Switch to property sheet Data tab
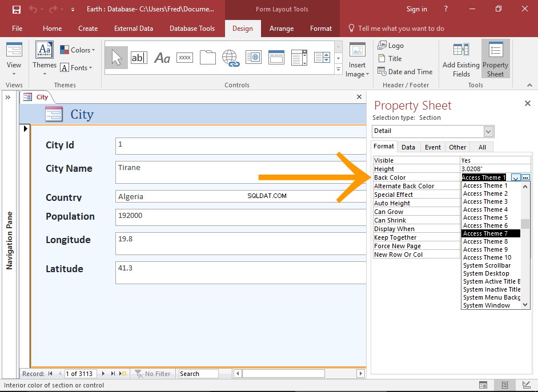Image resolution: width=538 pixels, height=392 pixels. pos(408,147)
